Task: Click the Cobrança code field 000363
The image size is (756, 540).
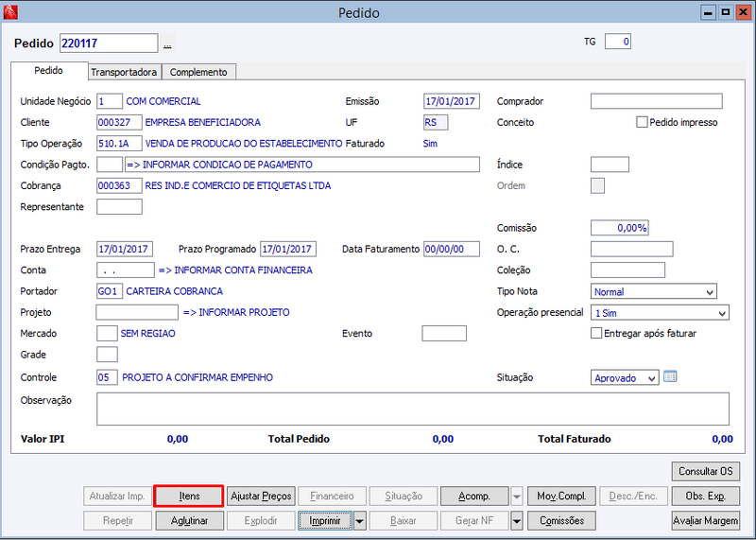Action: tap(119, 185)
